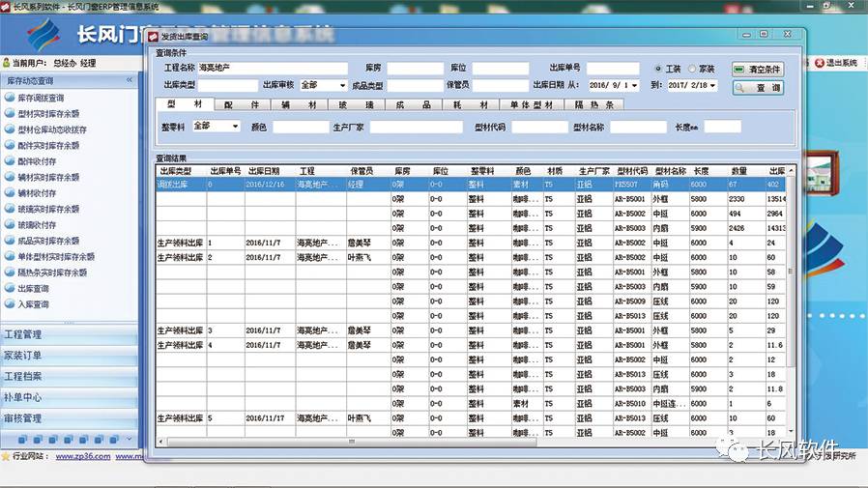The image size is (868, 488).
Task: Open the 出库审核 dropdown
Action: [x=342, y=85]
